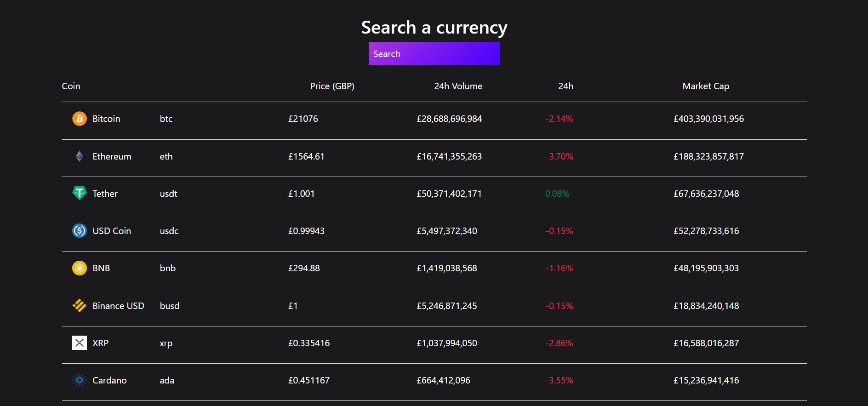Click the Bitcoin logo icon
Viewport: 868px width, 406px height.
80,119
